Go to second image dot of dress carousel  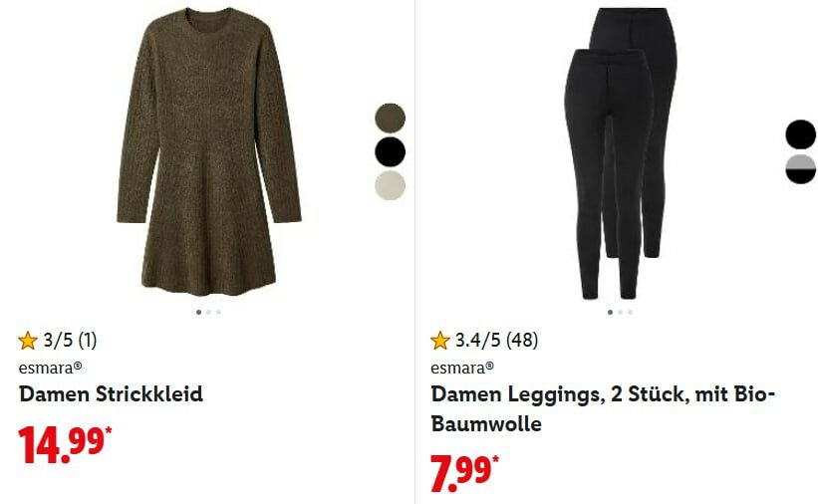pos(208,312)
